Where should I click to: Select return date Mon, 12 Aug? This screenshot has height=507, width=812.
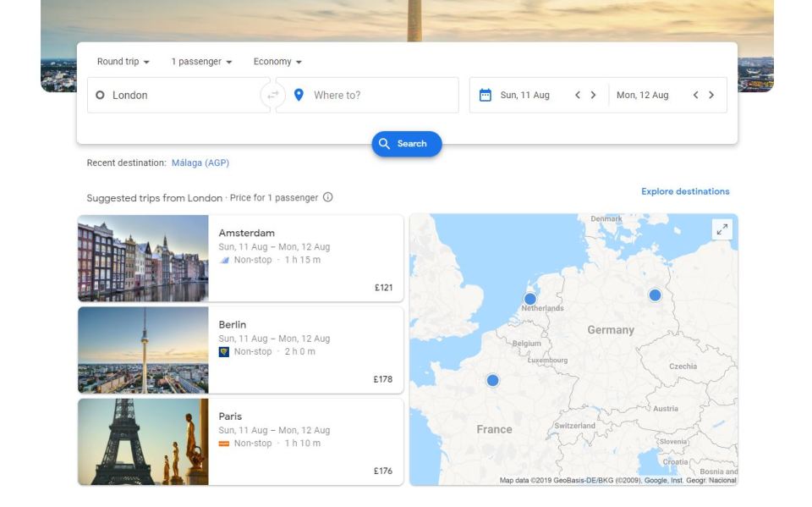(x=642, y=95)
